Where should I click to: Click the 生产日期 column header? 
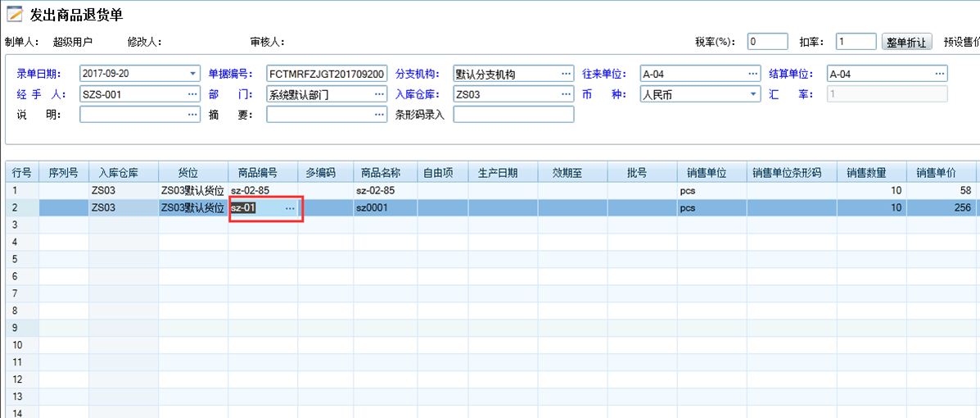point(503,173)
